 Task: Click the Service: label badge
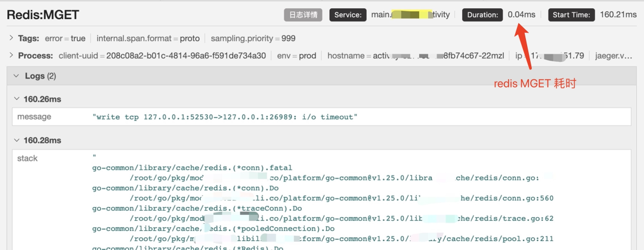pos(348,15)
